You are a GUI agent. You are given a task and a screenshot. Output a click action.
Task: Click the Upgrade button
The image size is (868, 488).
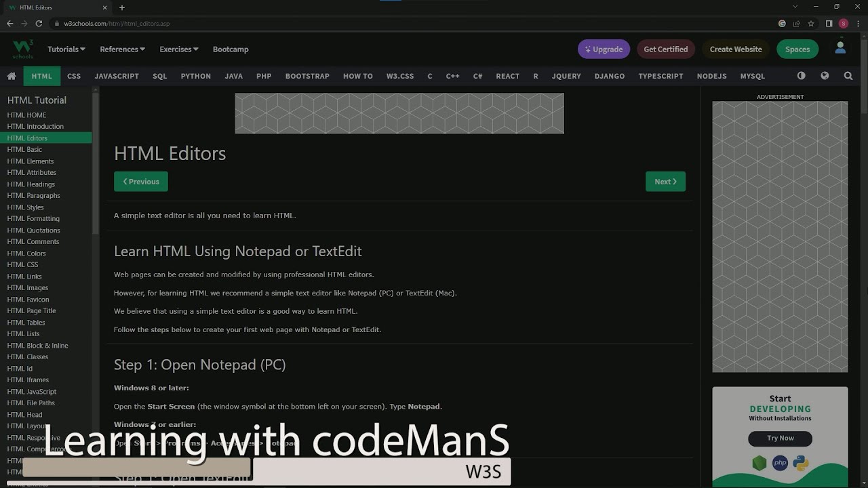click(x=604, y=49)
